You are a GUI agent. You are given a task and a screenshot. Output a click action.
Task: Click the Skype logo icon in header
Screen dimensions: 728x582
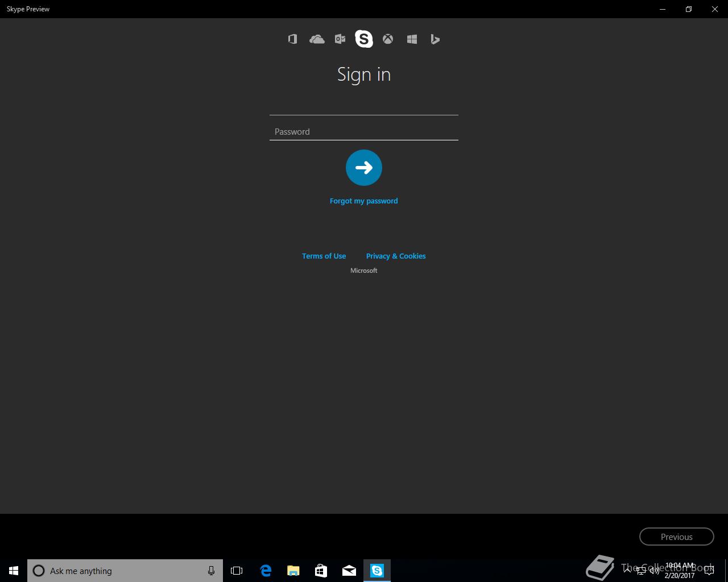[364, 39]
